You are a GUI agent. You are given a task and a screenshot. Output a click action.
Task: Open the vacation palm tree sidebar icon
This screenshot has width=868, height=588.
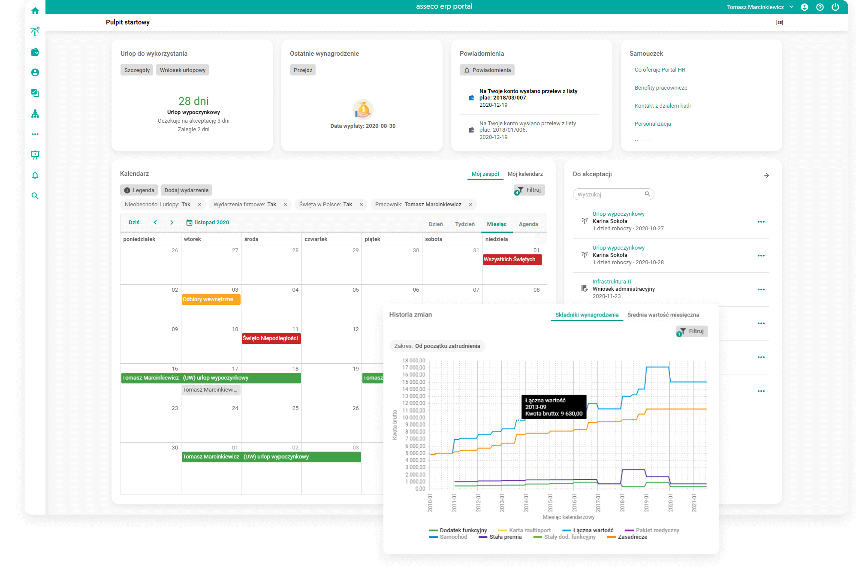click(35, 31)
